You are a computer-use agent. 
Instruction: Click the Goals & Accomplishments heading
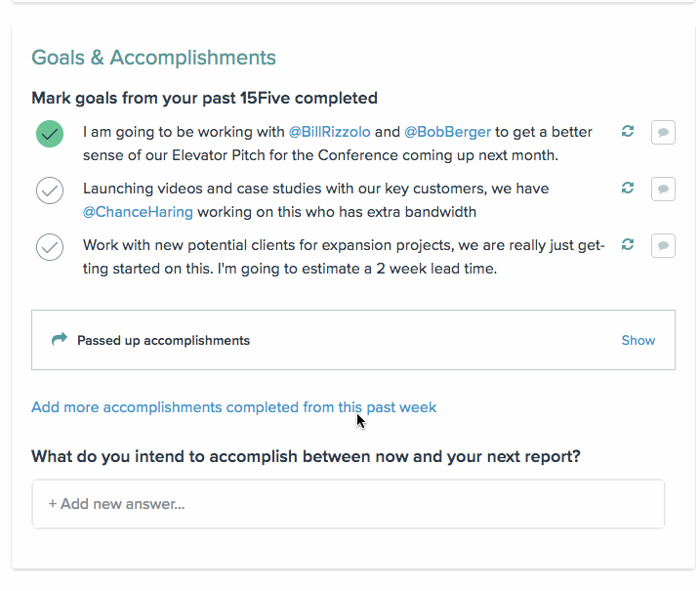tap(153, 58)
